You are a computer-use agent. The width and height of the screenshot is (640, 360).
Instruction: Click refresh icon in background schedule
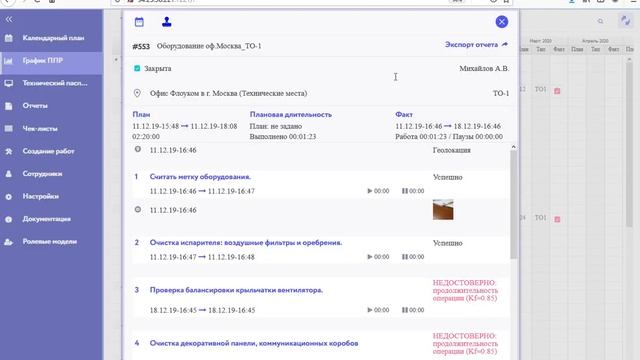(x=625, y=20)
